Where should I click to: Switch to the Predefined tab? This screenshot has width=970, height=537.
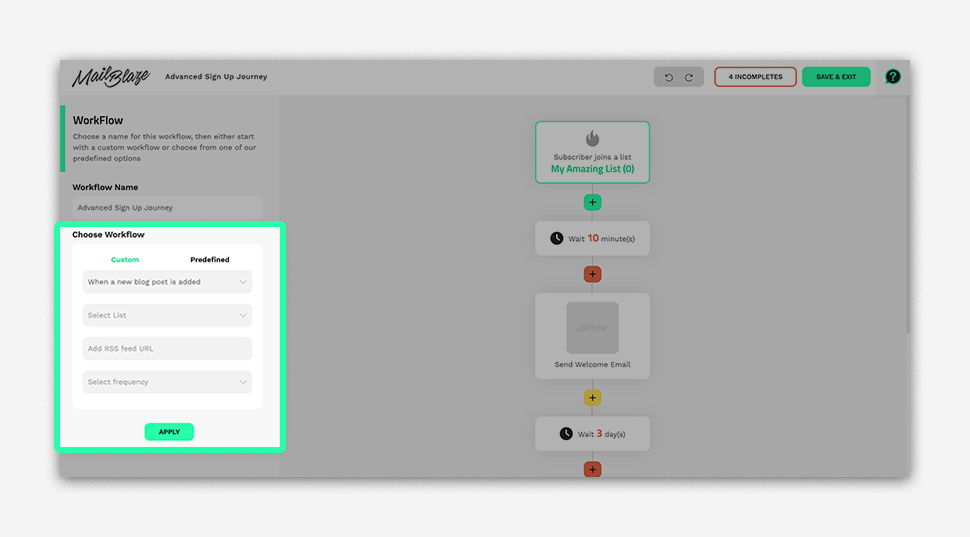pyautogui.click(x=210, y=260)
